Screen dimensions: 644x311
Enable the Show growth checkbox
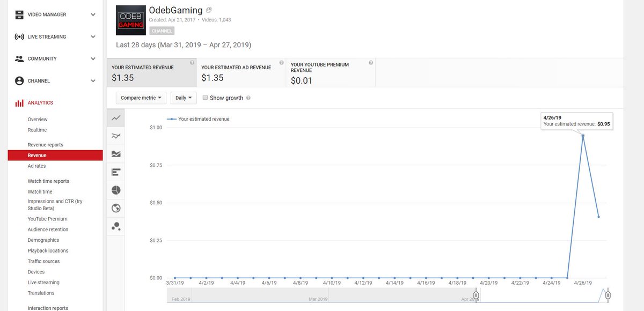click(205, 98)
